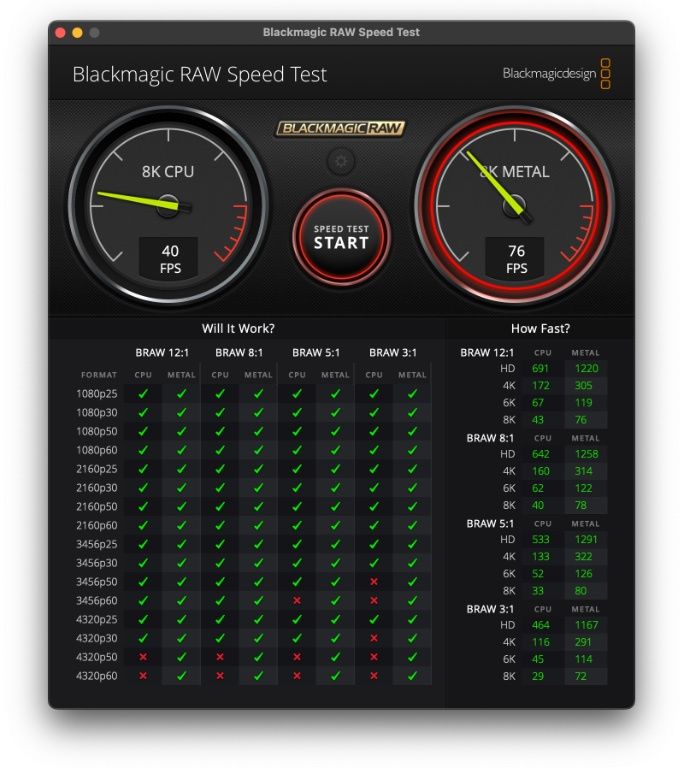Click BRAW 5:1 column header in Will It Work
This screenshot has width=683, height=768.
click(x=316, y=353)
